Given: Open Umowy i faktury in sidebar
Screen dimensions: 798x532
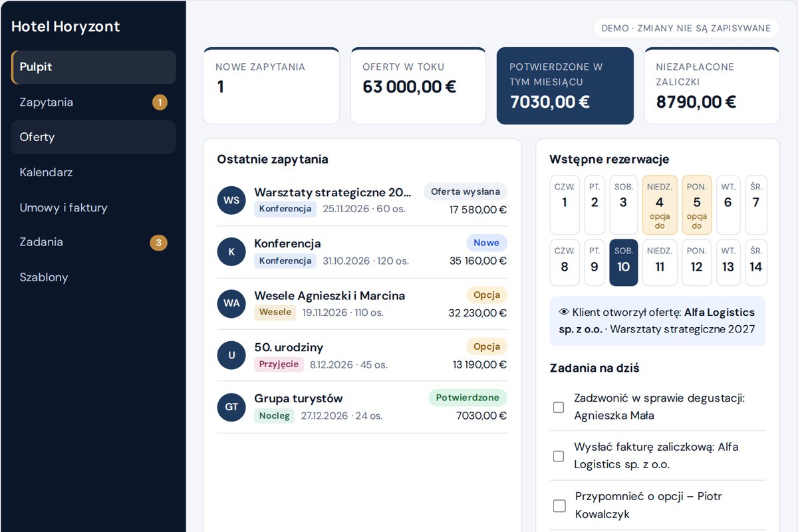Looking at the screenshot, I should (94, 207).
